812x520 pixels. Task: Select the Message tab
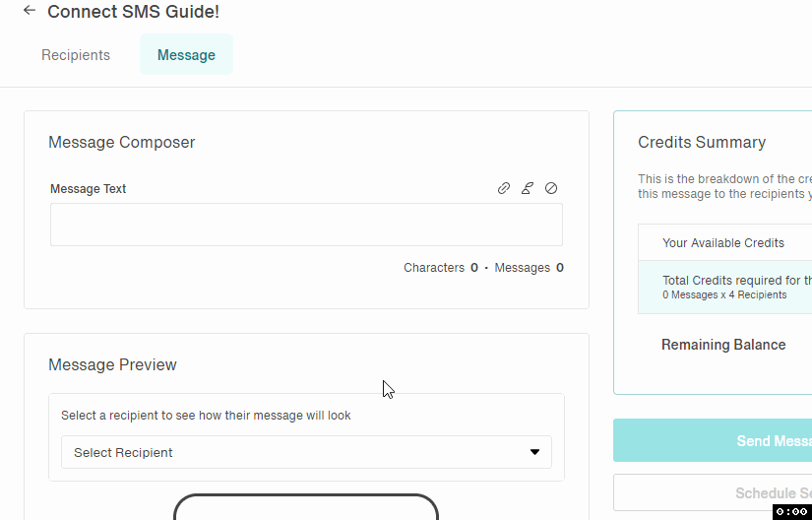tap(186, 55)
